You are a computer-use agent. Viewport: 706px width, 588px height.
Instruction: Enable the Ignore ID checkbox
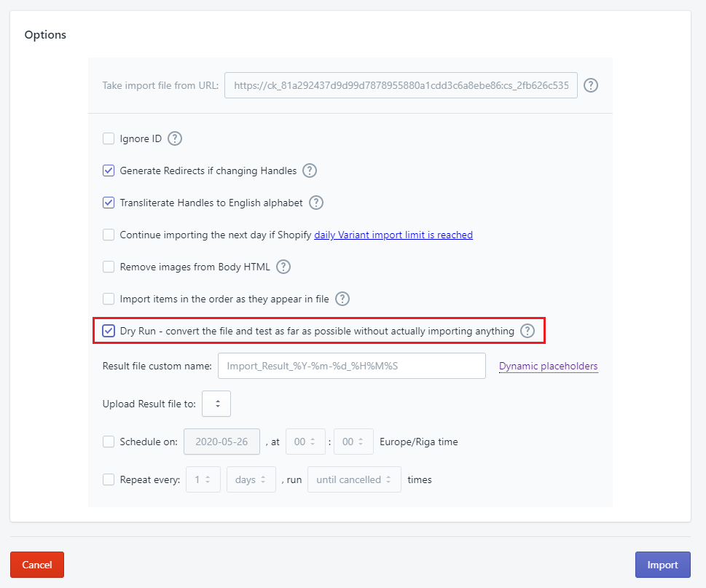pyautogui.click(x=109, y=138)
